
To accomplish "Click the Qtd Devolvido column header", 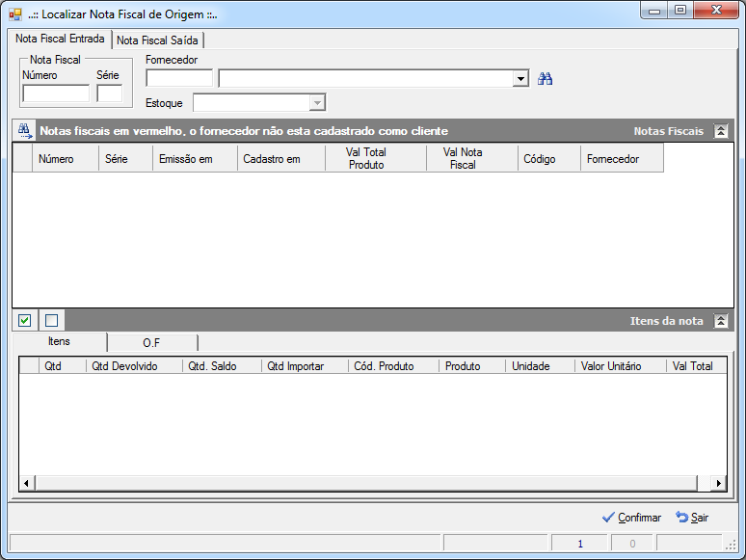I will 134,366.
